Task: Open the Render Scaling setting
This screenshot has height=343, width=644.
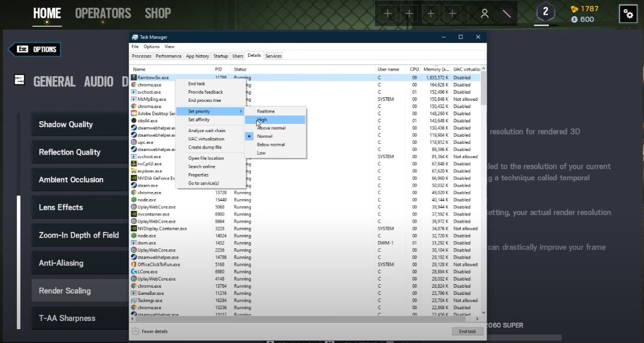Action: [65, 291]
